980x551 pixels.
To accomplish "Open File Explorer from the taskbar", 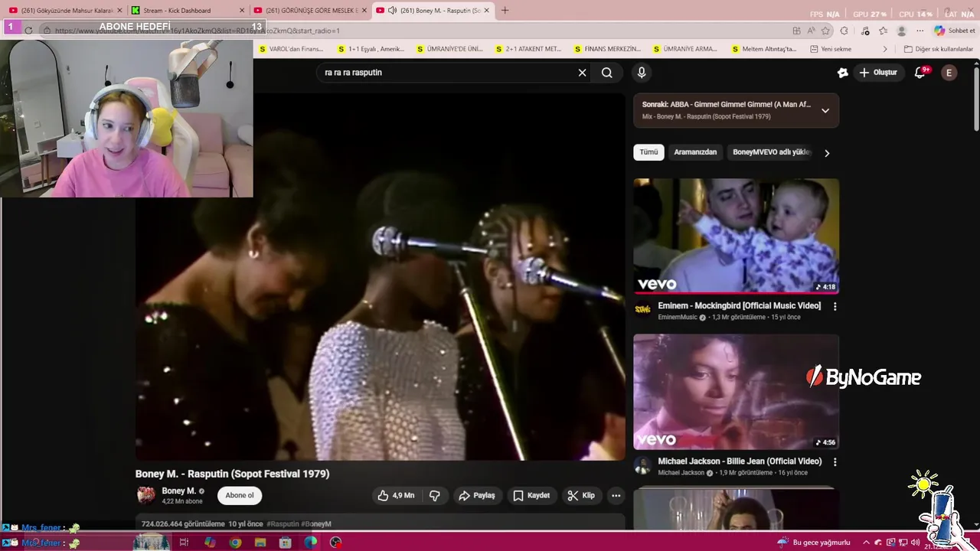I will pos(260,543).
